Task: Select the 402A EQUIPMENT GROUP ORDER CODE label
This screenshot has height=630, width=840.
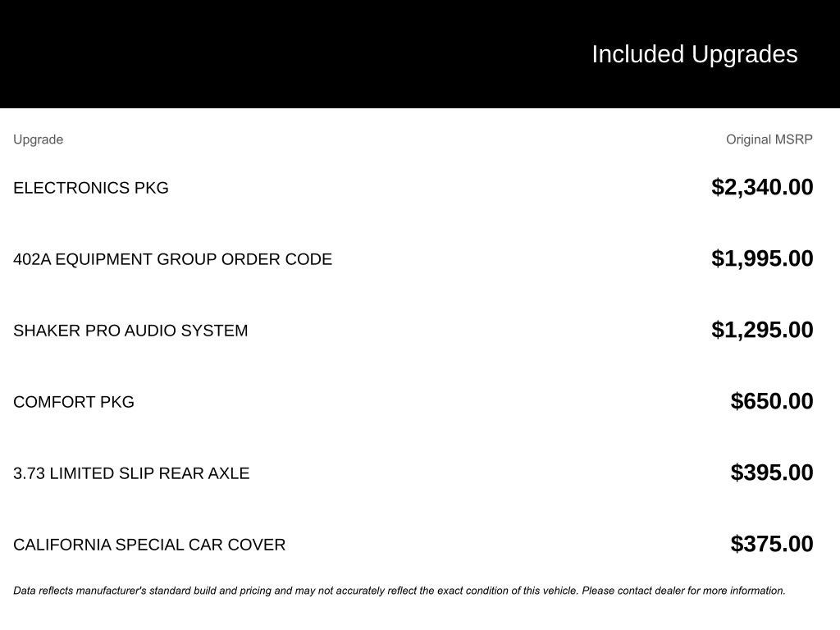Action: [x=172, y=259]
